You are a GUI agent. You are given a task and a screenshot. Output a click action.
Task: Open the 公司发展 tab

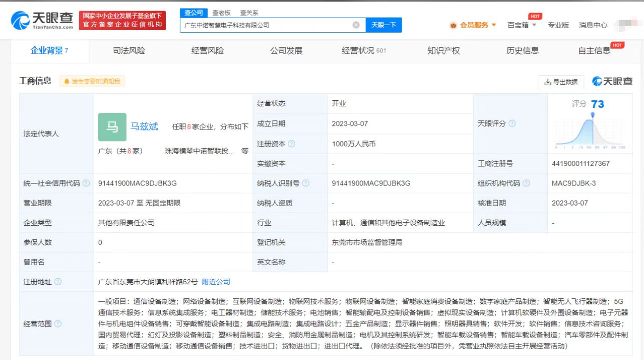click(286, 51)
